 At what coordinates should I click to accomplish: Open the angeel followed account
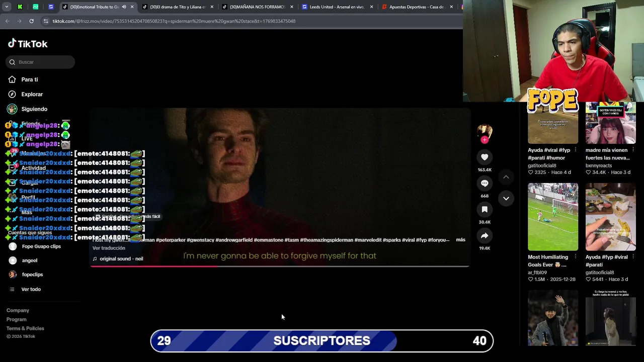(x=30, y=260)
